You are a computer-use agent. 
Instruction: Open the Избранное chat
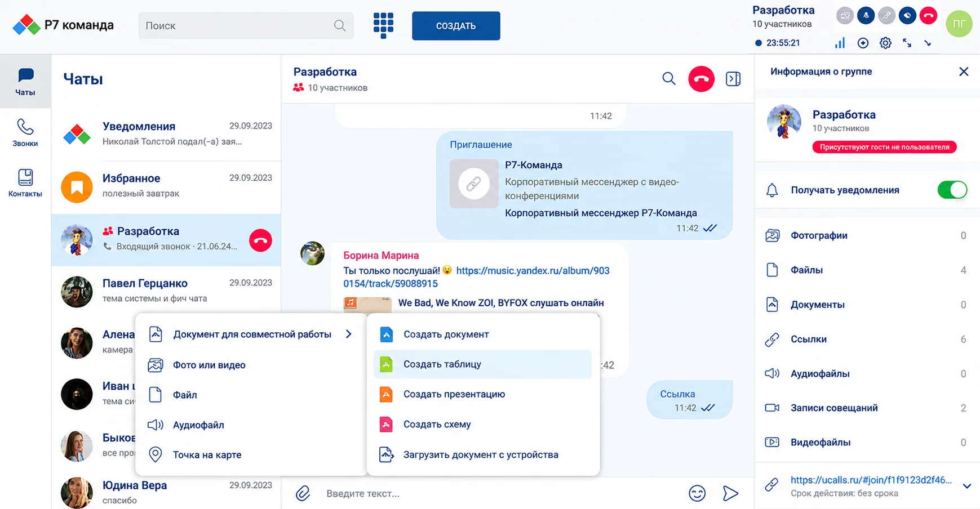point(166,187)
